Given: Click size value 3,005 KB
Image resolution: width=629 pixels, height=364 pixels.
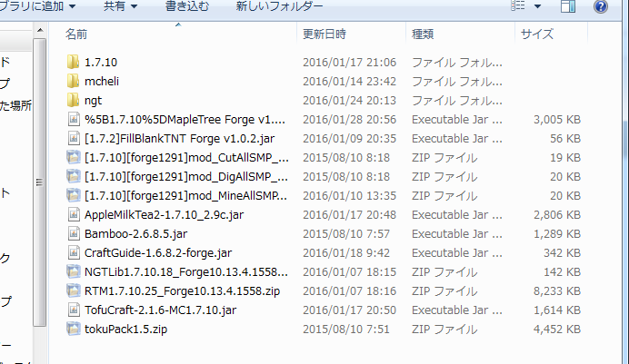Looking at the screenshot, I should coord(557,119).
